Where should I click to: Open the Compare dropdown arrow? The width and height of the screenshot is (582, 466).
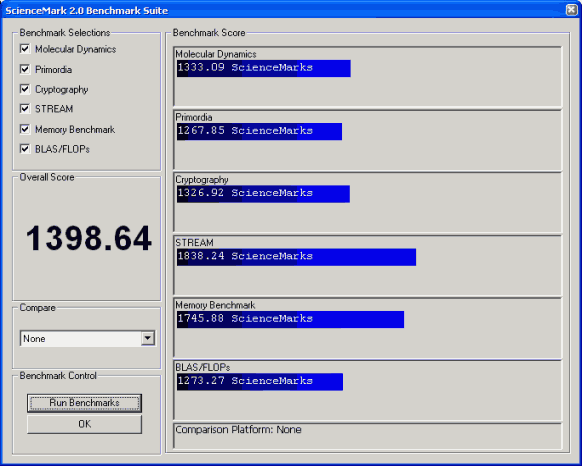coord(148,338)
